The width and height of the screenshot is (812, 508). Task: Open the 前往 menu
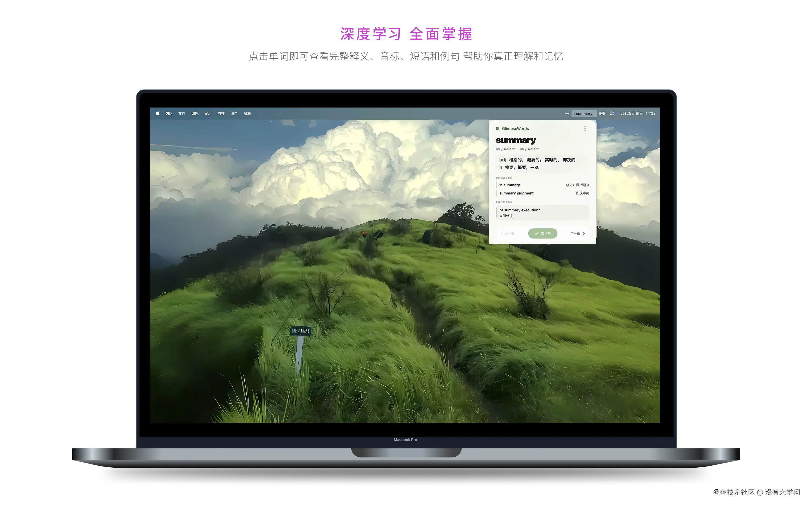[221, 113]
